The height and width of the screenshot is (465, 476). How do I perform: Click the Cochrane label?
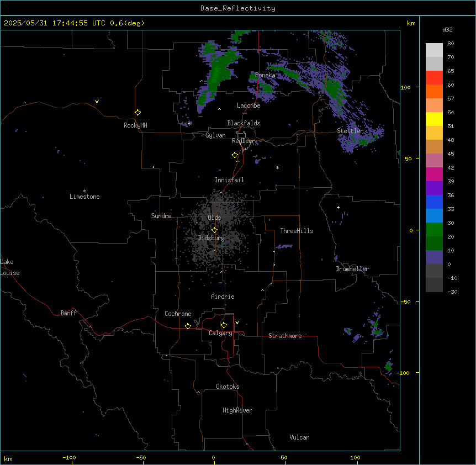178,314
